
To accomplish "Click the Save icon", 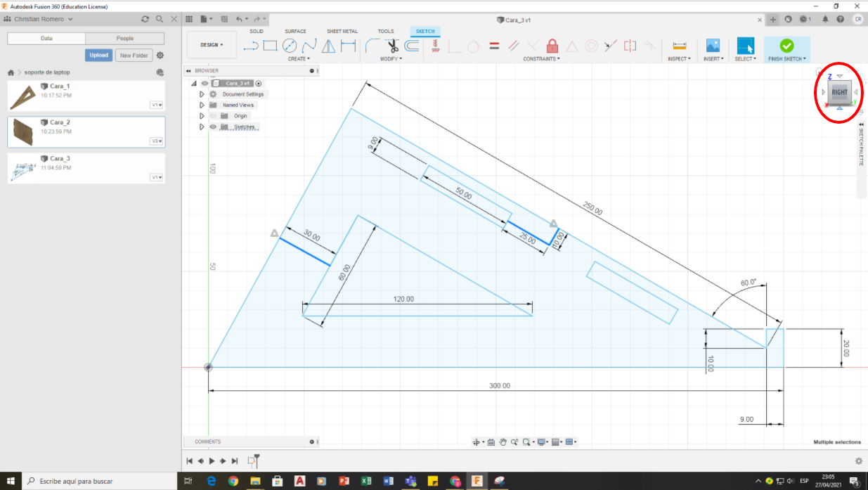I will pos(224,19).
